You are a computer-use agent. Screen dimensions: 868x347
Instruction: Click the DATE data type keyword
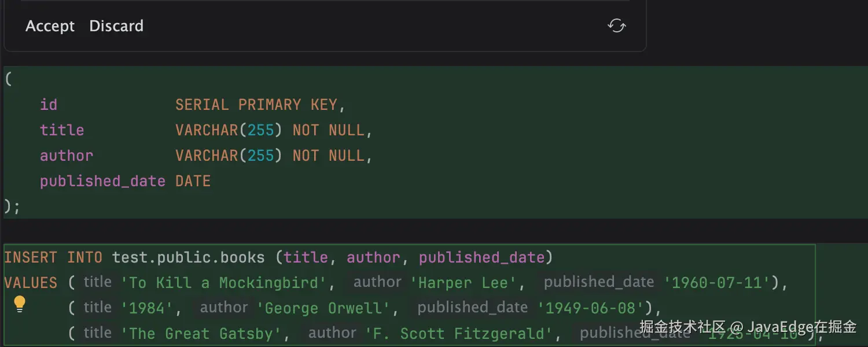[193, 181]
